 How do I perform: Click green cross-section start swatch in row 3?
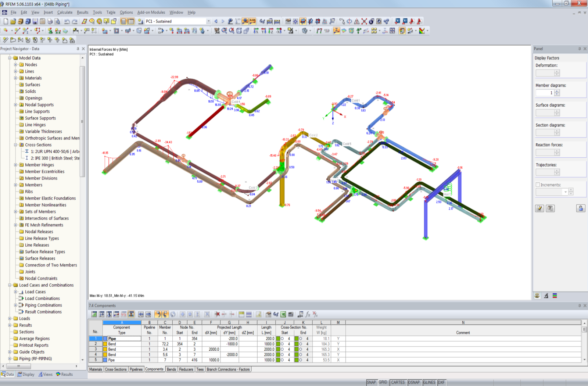point(278,349)
